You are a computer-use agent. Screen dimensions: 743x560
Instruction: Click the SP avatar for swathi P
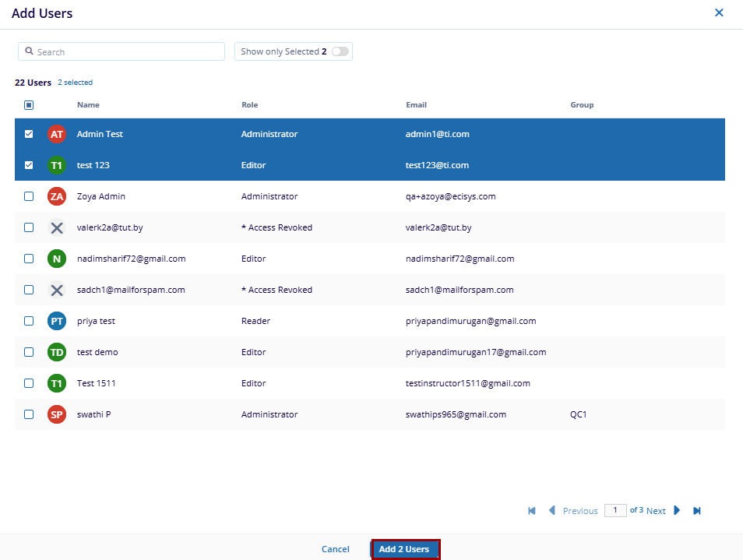point(56,414)
